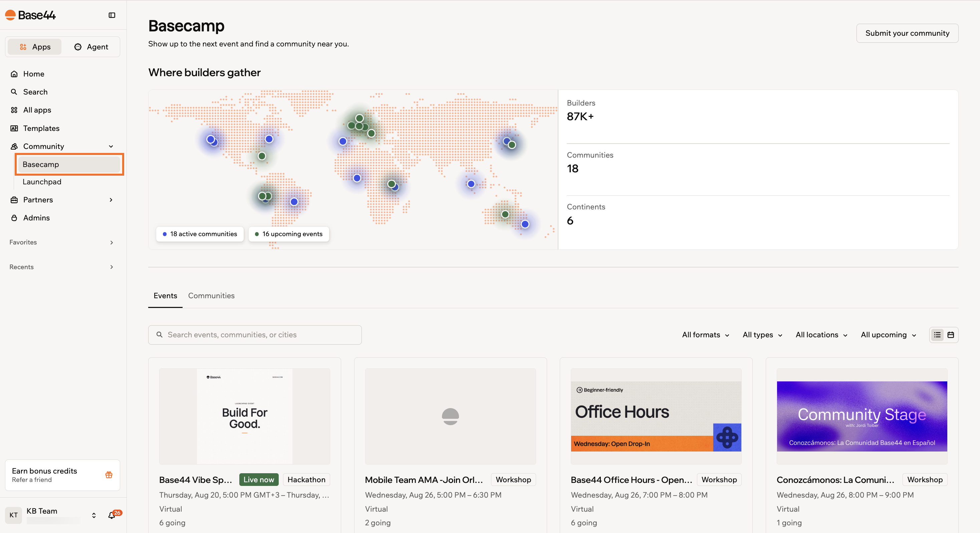The width and height of the screenshot is (980, 533).
Task: Expand the Recents list
Action: point(111,267)
